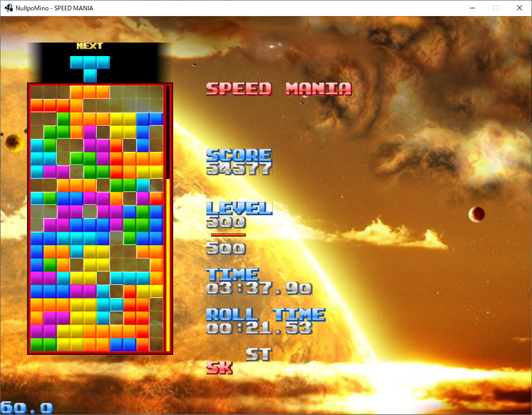
Task: Click the 60.0 FPS counter
Action: (27, 408)
